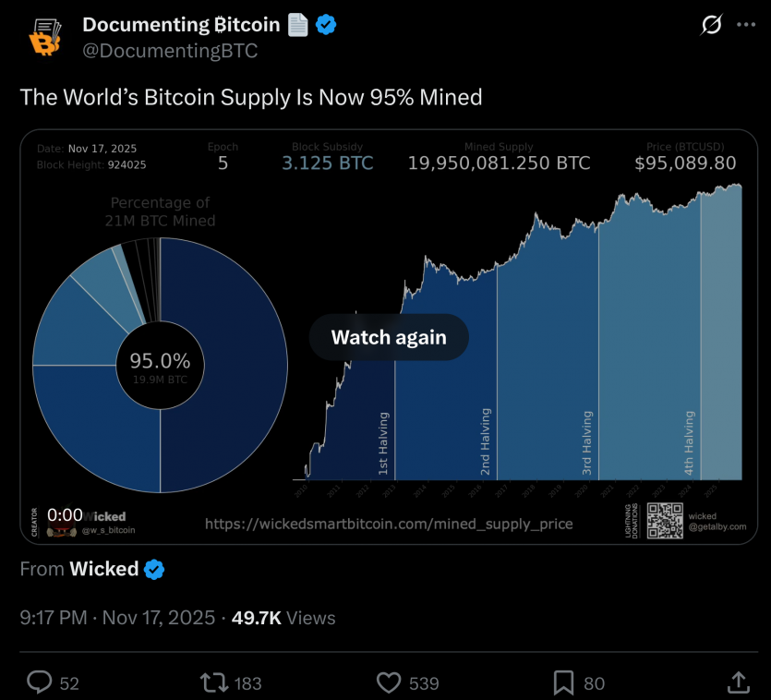Click the Documenting Bitcoin profile avatar

43,37
